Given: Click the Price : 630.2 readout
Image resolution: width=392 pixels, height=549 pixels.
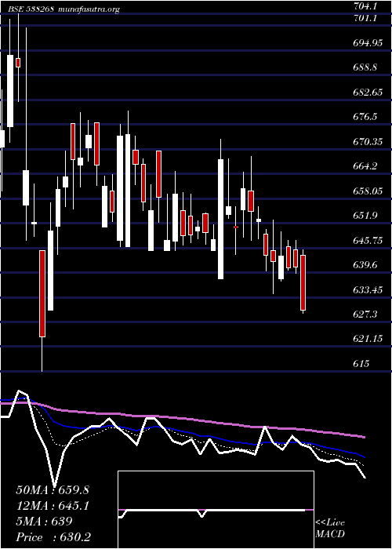Looking at the screenshot, I should coord(54,536).
